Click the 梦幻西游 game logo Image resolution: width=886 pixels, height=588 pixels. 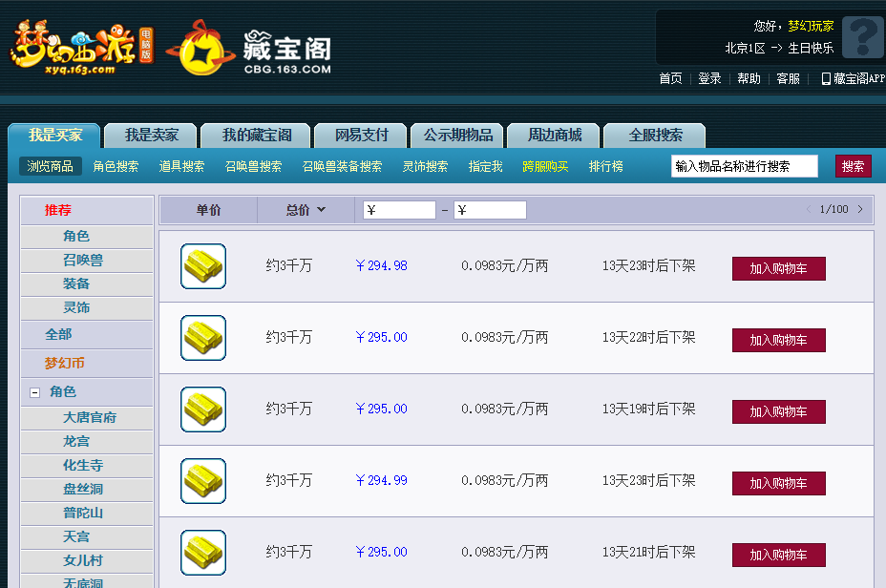click(x=81, y=48)
